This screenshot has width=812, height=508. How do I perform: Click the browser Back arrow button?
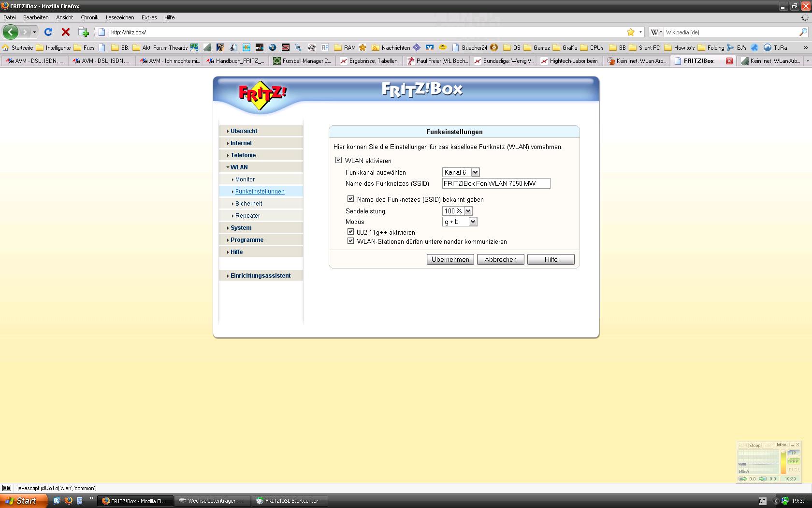pyautogui.click(x=10, y=32)
